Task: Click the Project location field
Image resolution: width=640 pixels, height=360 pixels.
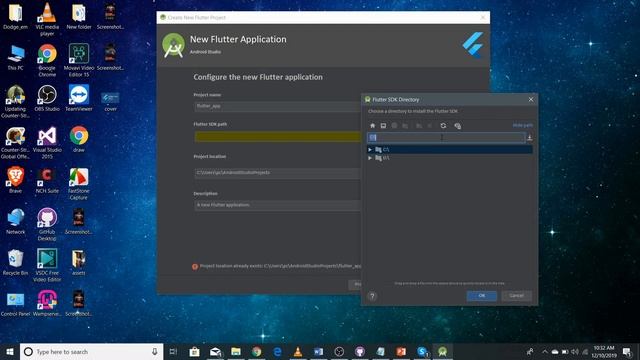Action: [278, 173]
